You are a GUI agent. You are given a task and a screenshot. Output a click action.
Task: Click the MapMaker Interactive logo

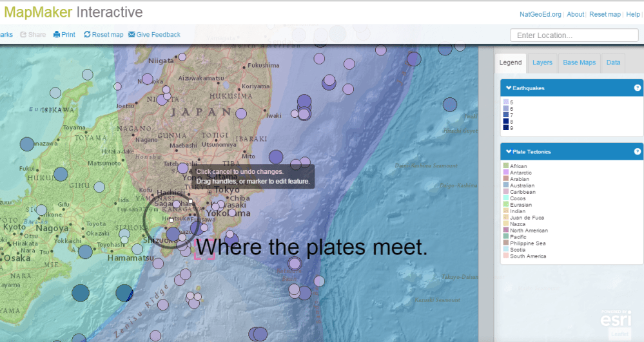[x=73, y=12]
